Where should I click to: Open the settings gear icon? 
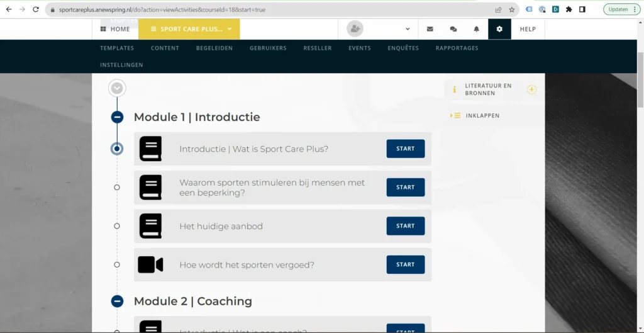(499, 29)
